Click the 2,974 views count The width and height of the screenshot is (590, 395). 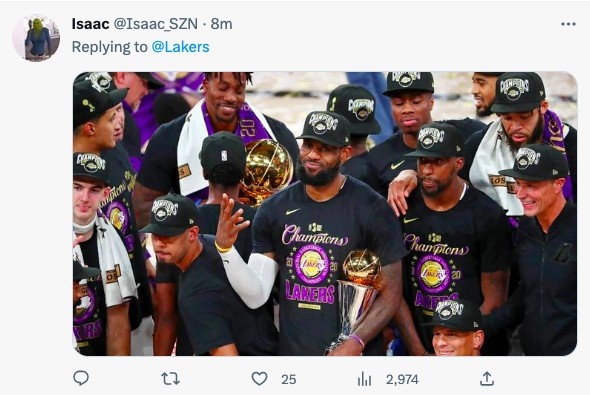click(x=402, y=379)
